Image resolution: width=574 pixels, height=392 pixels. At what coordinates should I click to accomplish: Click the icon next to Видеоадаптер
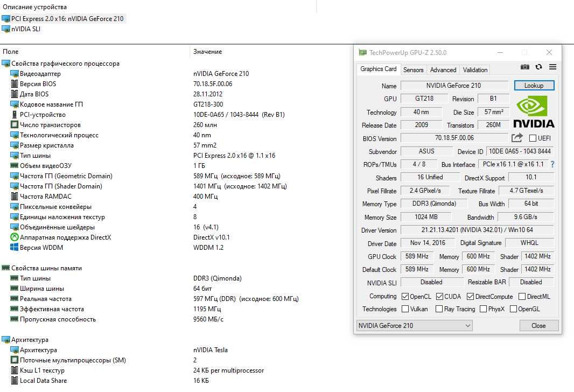coord(15,74)
